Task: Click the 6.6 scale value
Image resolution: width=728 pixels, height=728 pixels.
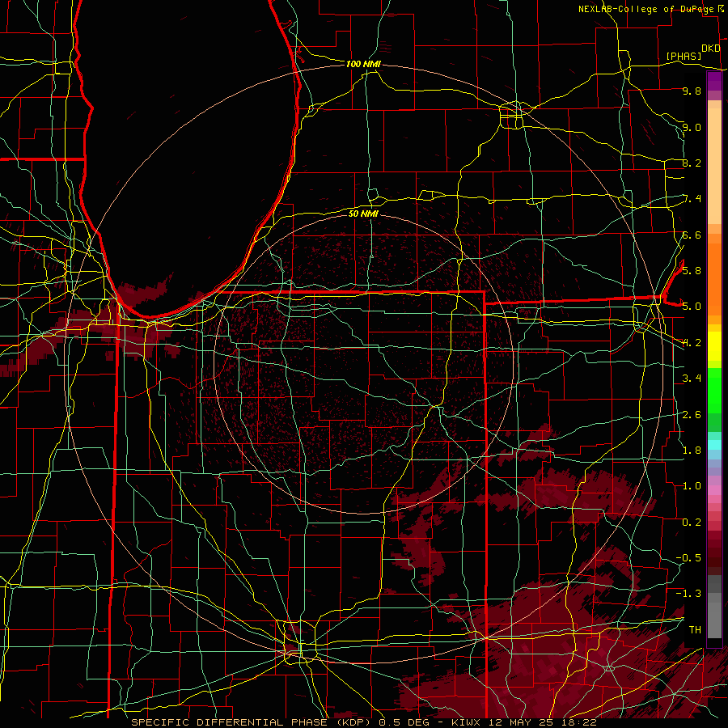Action: [692, 235]
